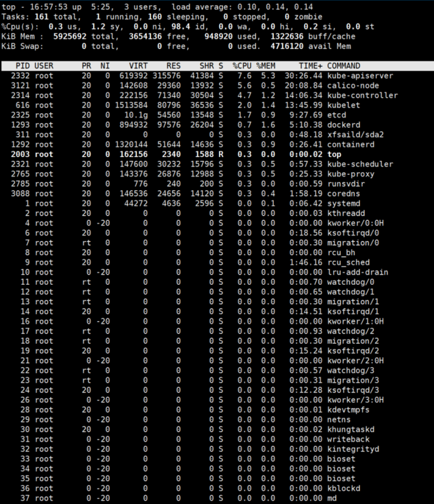Select the khungtaskd command entry
Screen dimensions: 434x504
[x=351, y=429]
